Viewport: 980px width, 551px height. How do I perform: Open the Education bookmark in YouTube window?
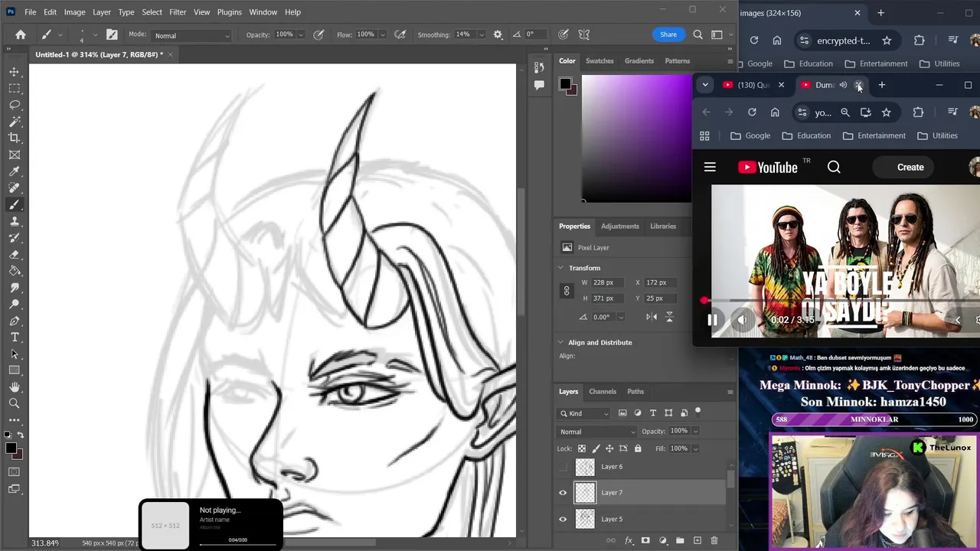[805, 135]
